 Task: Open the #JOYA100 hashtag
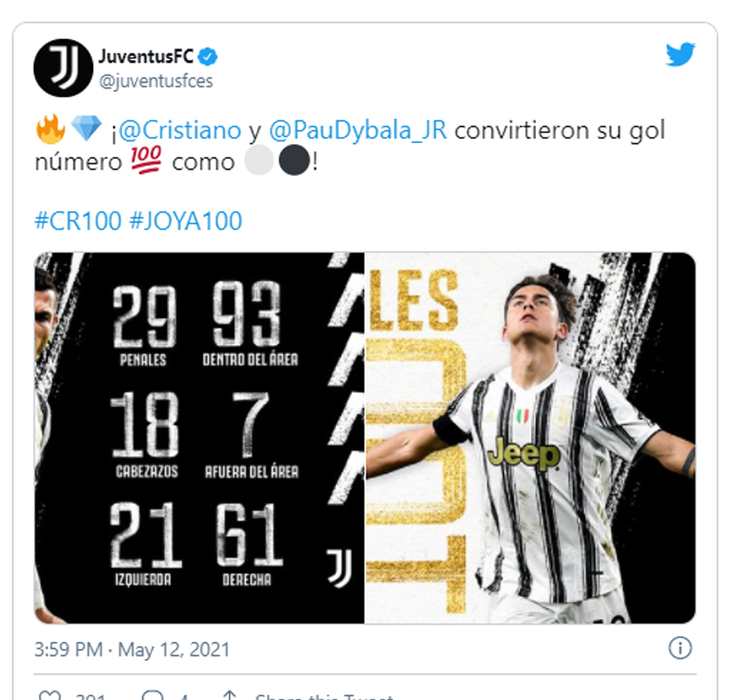pos(185,221)
